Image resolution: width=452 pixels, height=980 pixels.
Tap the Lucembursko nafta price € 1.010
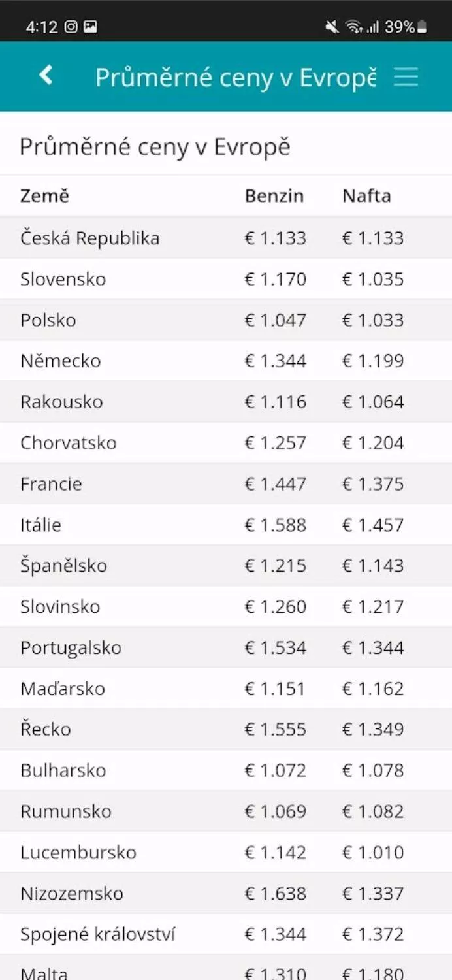click(373, 852)
